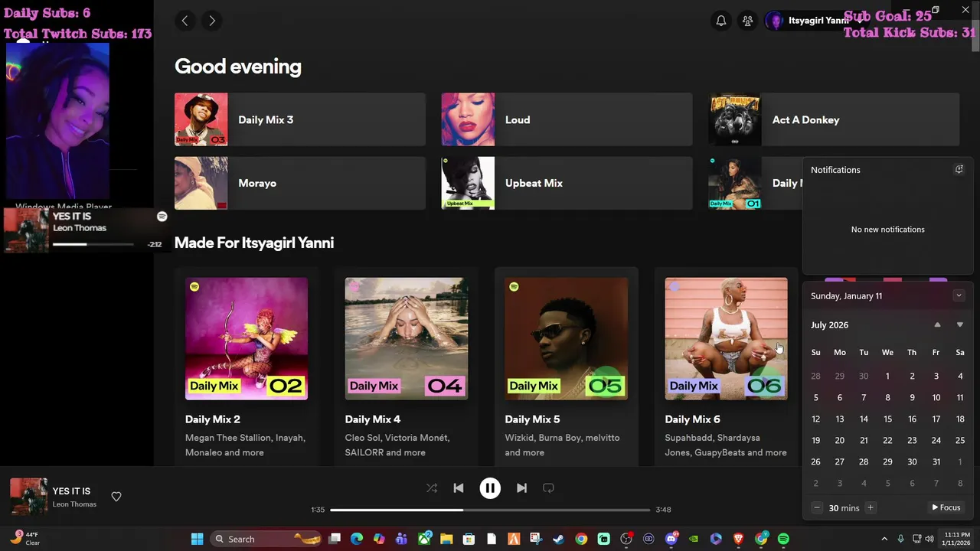Open NVIDIA app from the taskbar
Viewport: 980px width, 551px height.
[x=694, y=539]
